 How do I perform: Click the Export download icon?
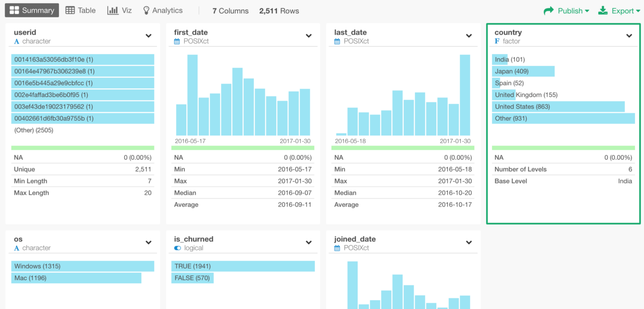(x=603, y=10)
